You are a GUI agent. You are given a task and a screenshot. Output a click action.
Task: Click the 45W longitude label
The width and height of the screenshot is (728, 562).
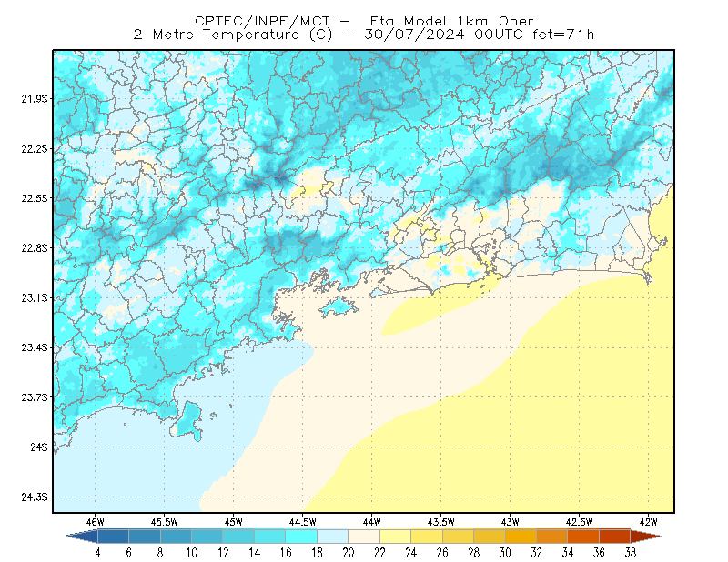(234, 522)
